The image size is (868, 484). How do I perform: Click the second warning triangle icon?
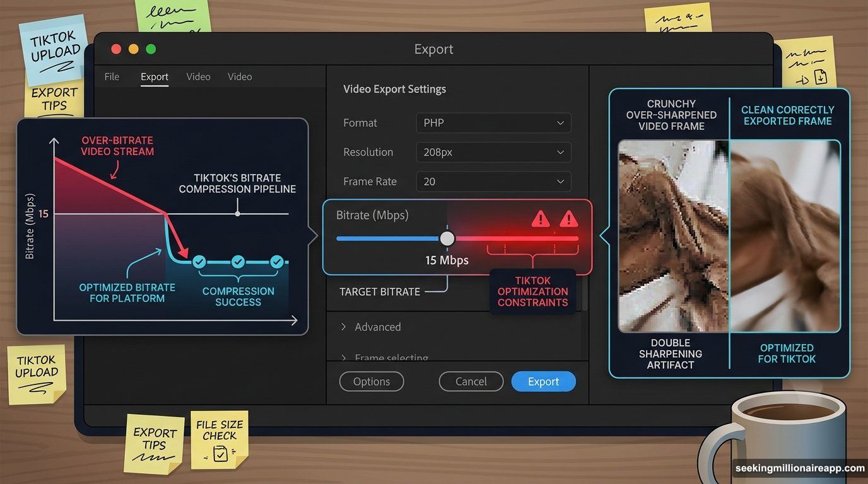(568, 219)
